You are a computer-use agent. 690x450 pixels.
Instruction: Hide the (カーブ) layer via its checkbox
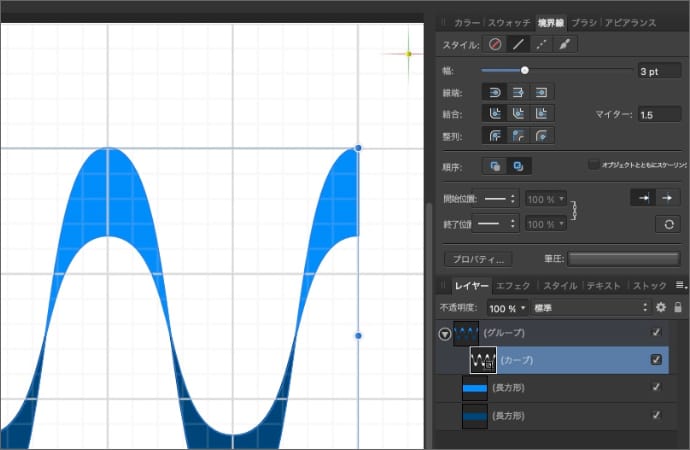[x=656, y=360]
